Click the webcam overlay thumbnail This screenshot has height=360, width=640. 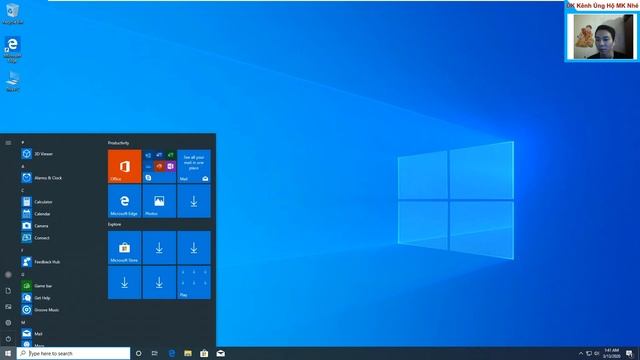[x=602, y=37]
